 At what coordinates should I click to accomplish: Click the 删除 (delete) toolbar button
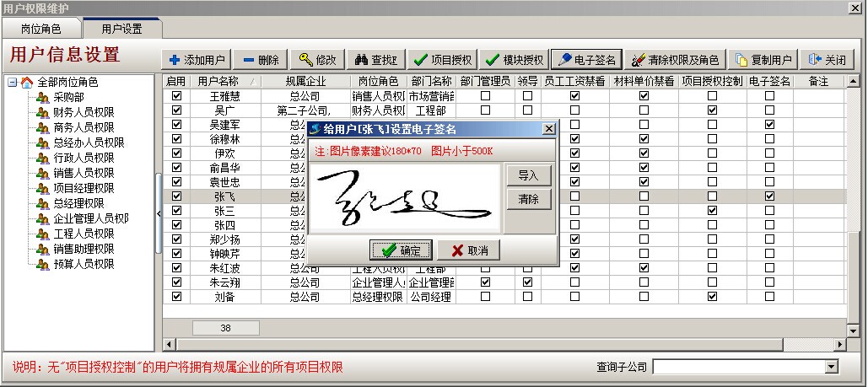(x=261, y=60)
